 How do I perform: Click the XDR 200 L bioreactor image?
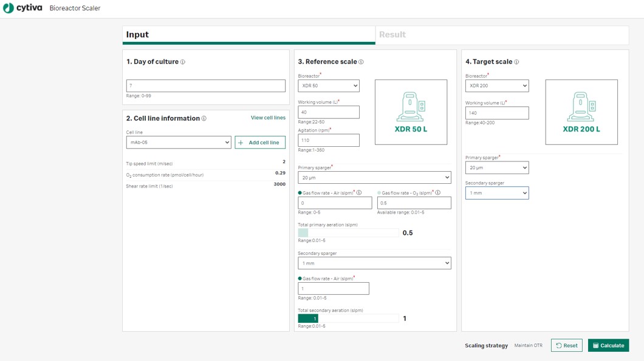(581, 112)
